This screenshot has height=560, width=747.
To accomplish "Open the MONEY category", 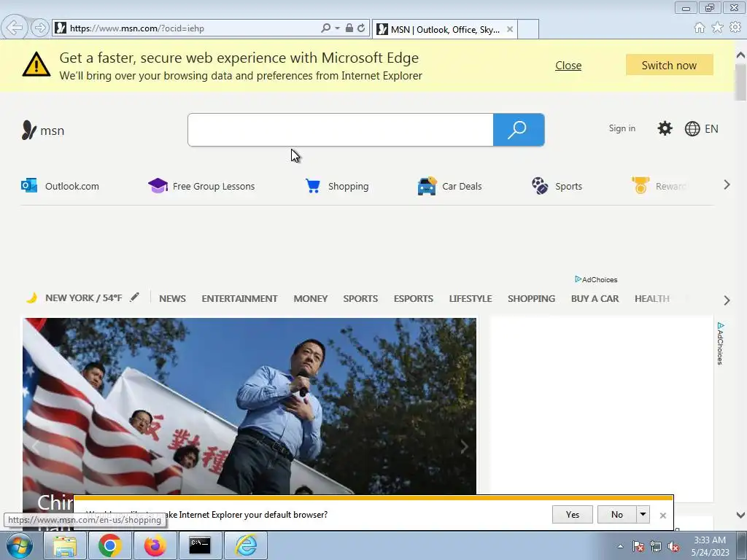I will tap(311, 298).
